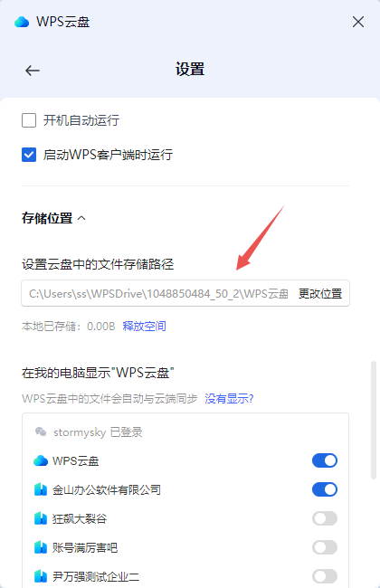380x588 pixels.
Task: Switch on the 尹万强测试企业二 toggle
Action: (325, 576)
